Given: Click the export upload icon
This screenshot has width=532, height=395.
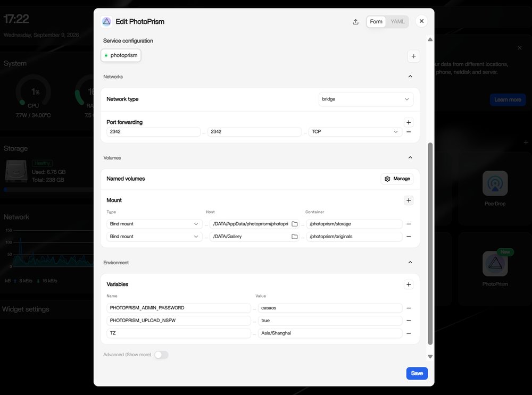Looking at the screenshot, I should pyautogui.click(x=355, y=22).
